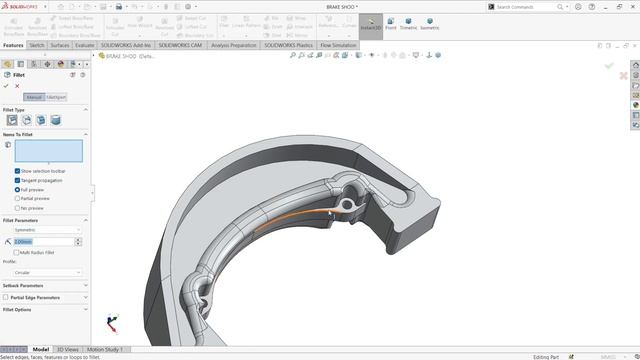
Task: Open Design Library in task pane
Action: [636, 75]
